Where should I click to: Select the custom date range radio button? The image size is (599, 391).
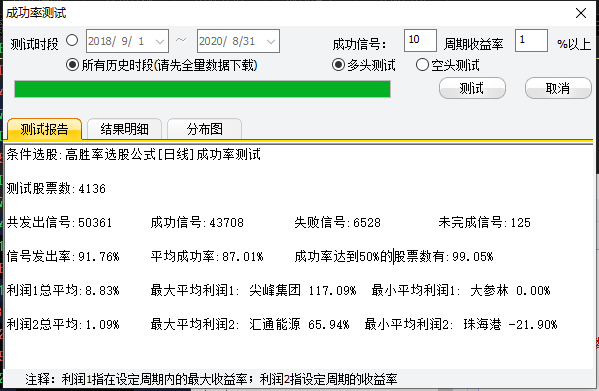[72, 40]
